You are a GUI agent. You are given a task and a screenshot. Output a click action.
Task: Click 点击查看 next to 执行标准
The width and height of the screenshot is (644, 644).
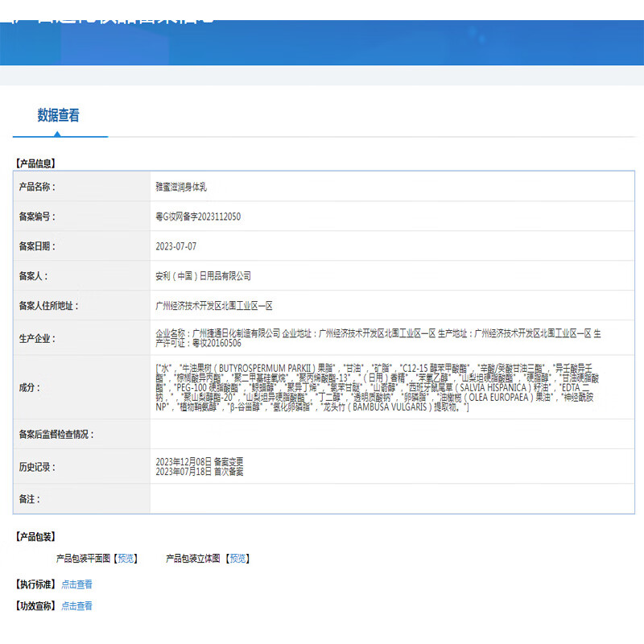tap(76, 584)
